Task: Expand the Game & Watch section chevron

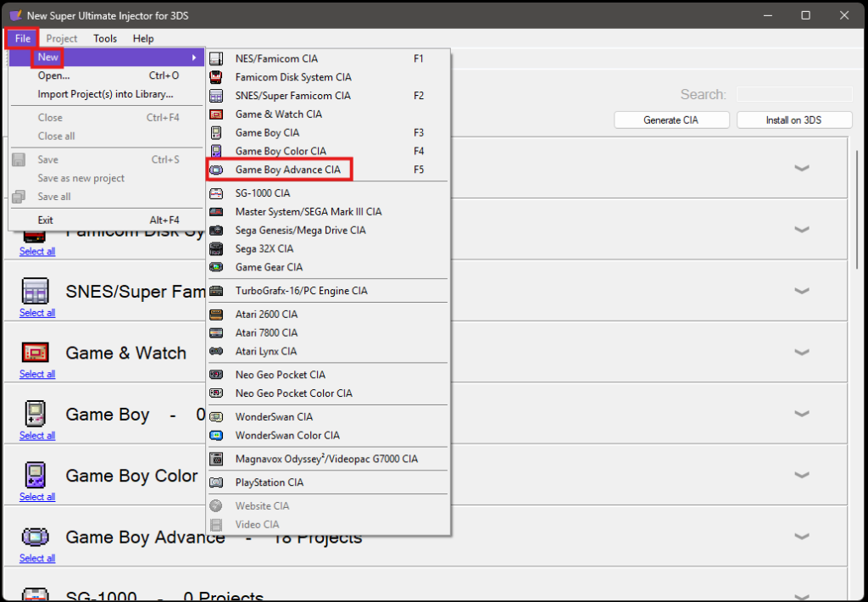Action: tap(802, 352)
